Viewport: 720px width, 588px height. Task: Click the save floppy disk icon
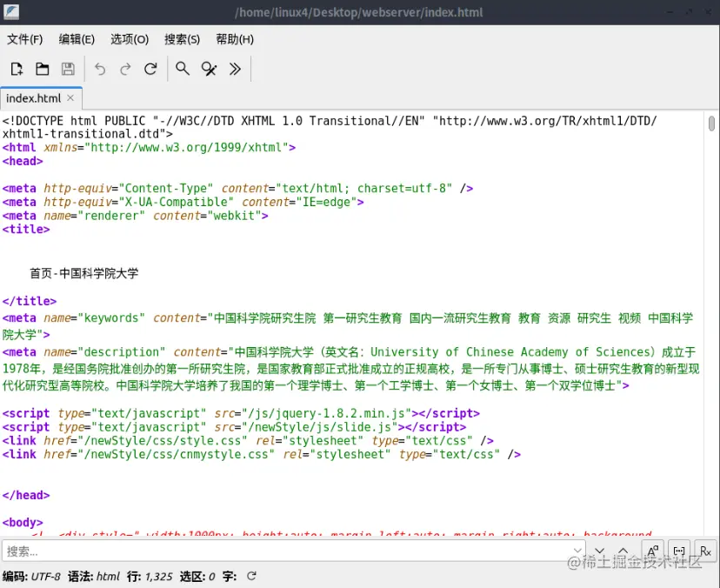point(68,69)
